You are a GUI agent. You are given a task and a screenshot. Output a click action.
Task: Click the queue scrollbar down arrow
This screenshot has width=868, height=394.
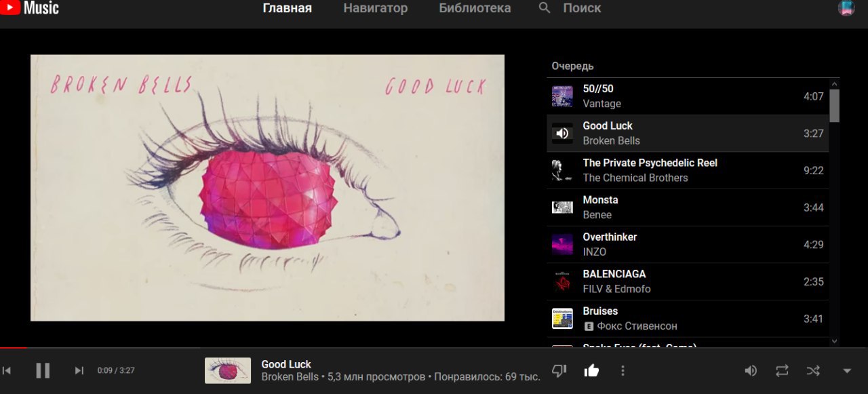(834, 342)
